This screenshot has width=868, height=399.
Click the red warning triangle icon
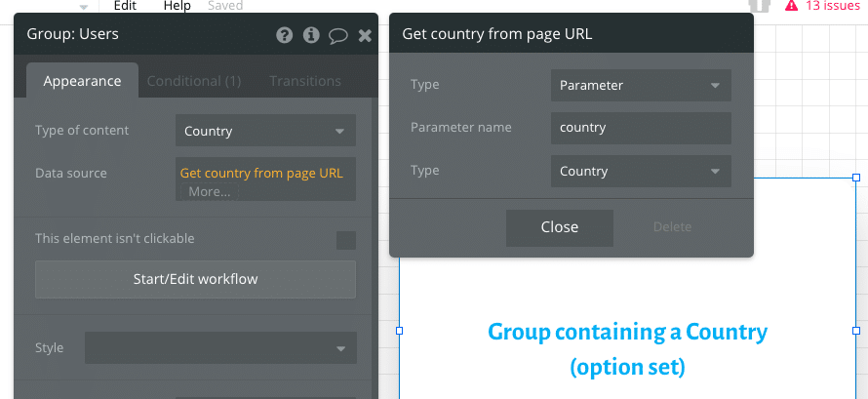791,6
